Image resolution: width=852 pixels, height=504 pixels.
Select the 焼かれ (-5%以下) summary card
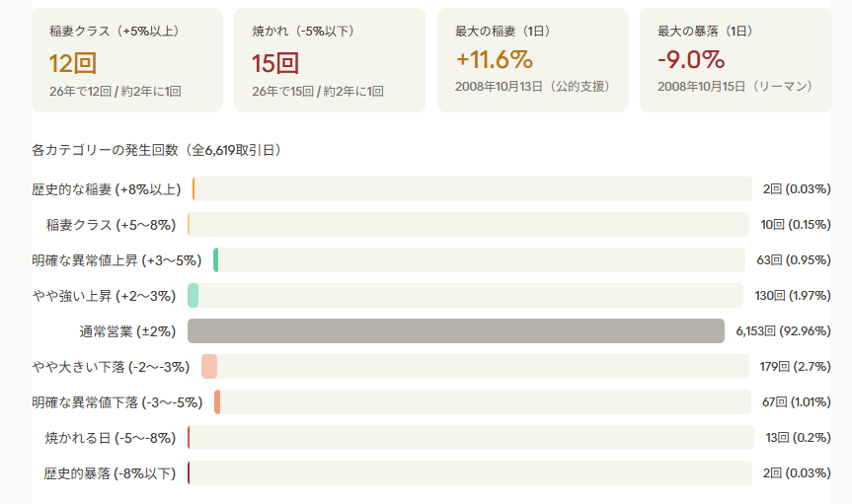(x=329, y=59)
